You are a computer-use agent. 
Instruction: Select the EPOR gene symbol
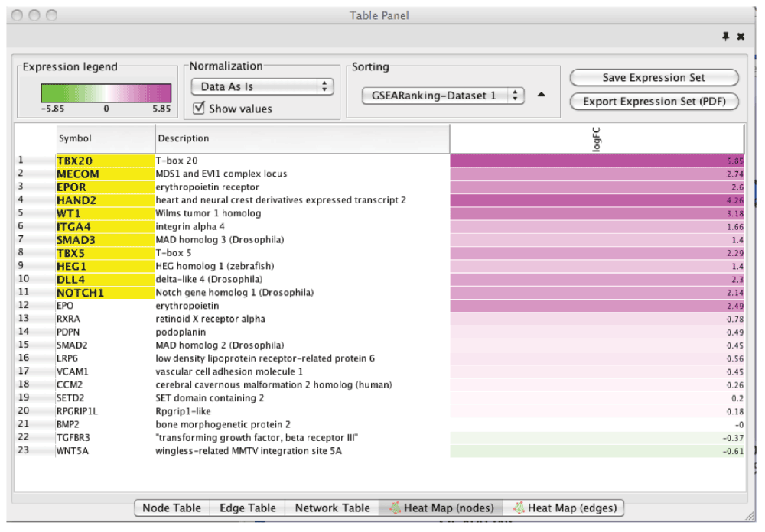click(71, 187)
